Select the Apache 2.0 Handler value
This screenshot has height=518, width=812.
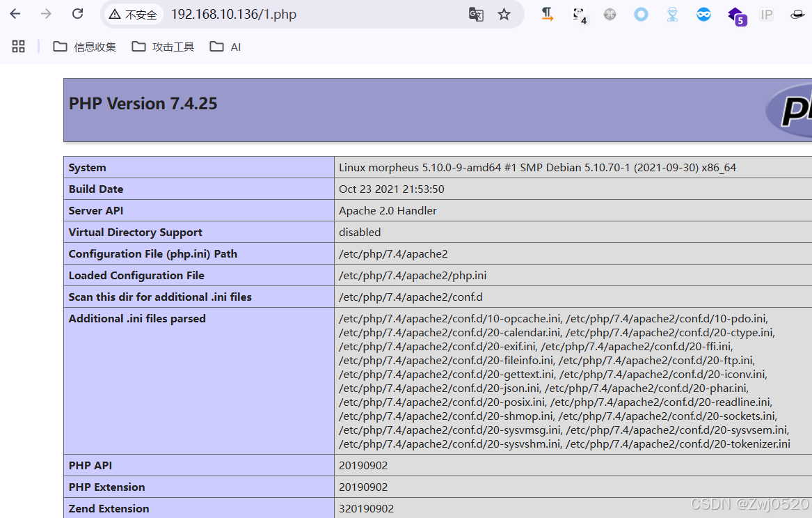(x=388, y=211)
